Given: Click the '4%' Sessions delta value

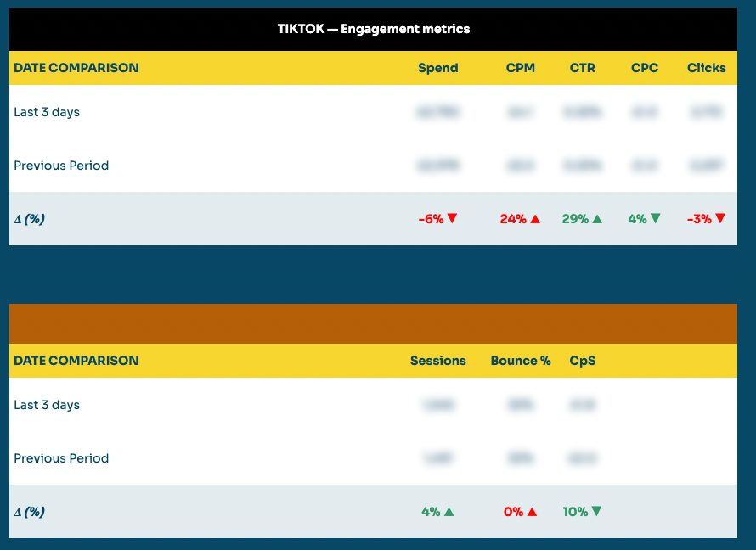Looking at the screenshot, I should tap(431, 512).
